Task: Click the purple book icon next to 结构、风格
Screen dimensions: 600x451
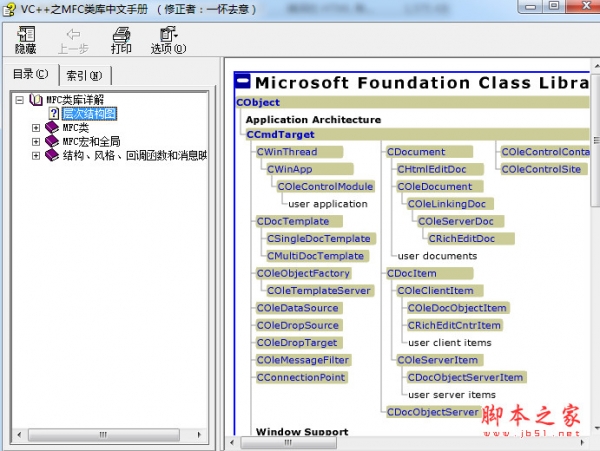Action: [x=52, y=155]
